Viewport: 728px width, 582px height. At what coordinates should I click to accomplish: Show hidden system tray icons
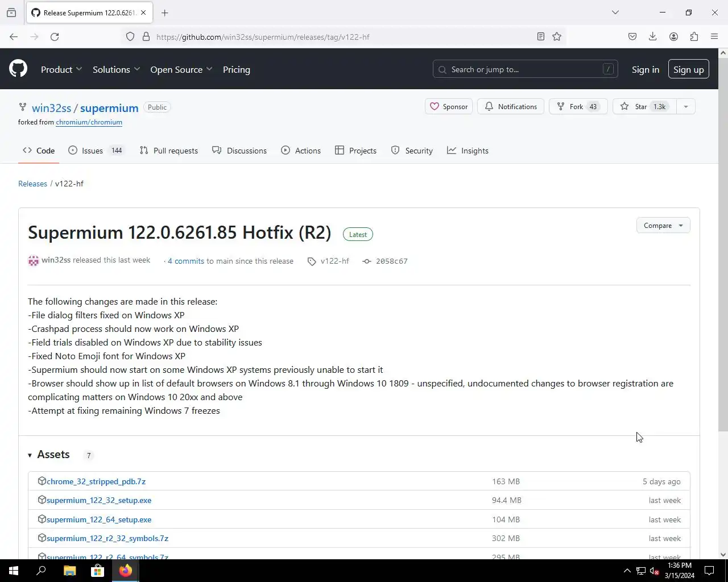(x=627, y=571)
